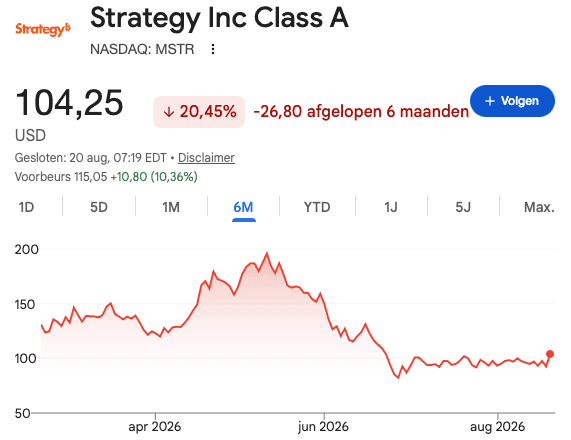This screenshot has height=440, width=571.
Task: Click the red endpoint dot on chart
Action: (x=550, y=354)
